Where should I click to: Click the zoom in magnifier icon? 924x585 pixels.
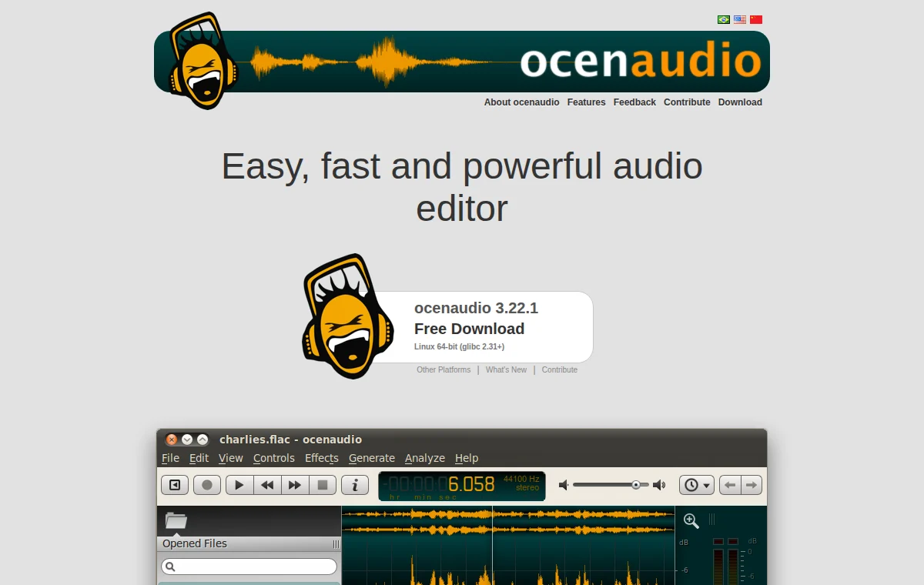point(691,521)
